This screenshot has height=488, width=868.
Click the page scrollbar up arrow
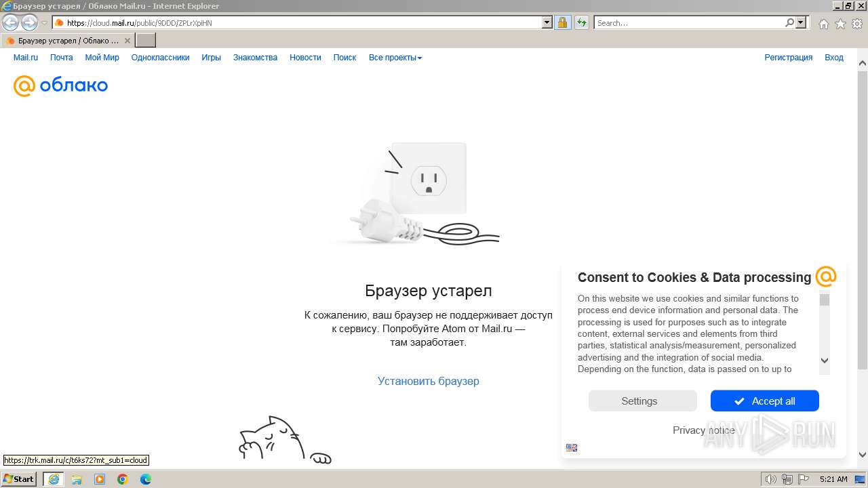(x=863, y=64)
